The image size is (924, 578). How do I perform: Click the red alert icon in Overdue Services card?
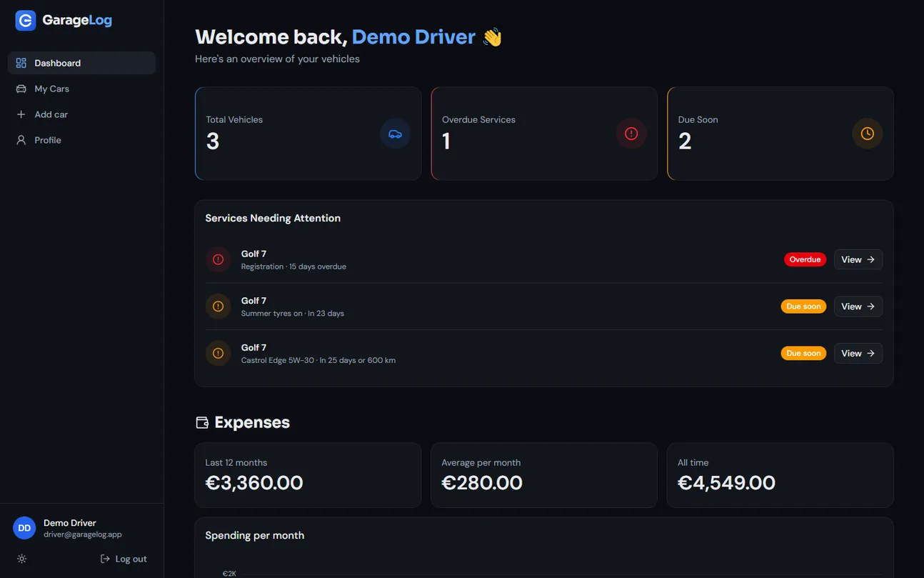631,134
